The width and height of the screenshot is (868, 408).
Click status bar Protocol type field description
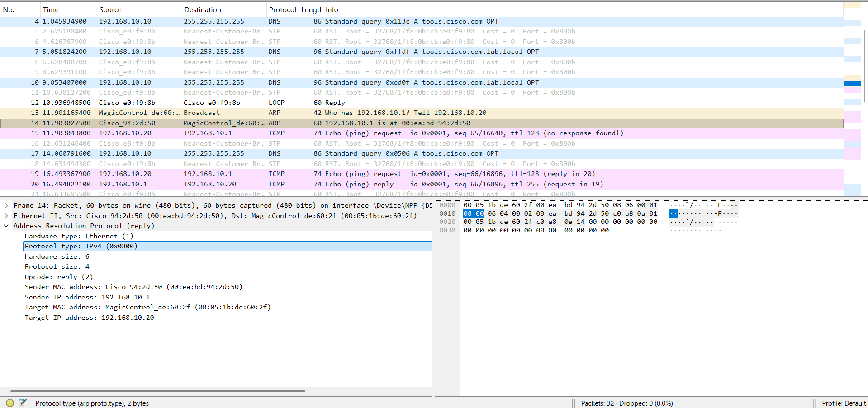(92, 403)
